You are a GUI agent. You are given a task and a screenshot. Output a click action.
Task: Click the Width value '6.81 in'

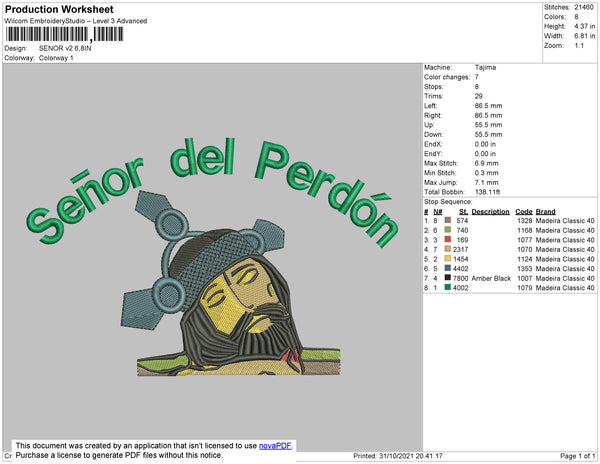(x=584, y=36)
